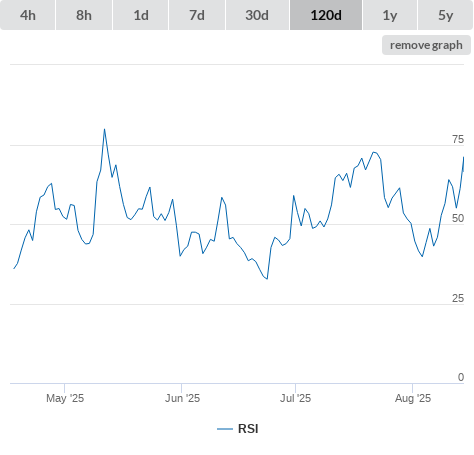Click the Jun '25 axis label
Image resolution: width=474 pixels, height=455 pixels.
click(182, 398)
